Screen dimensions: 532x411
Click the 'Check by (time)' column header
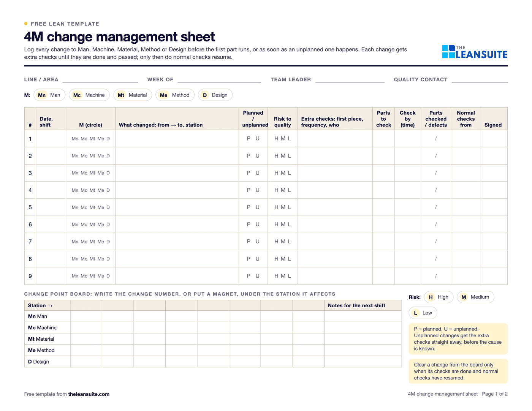(x=408, y=119)
